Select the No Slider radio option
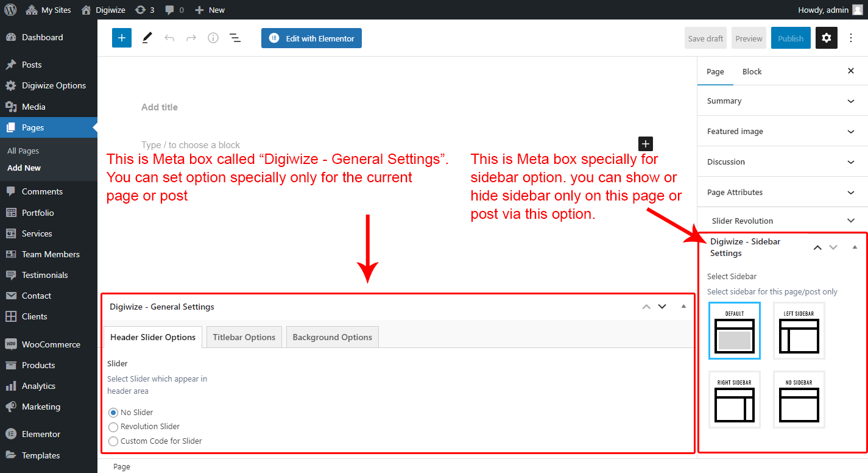 click(x=113, y=413)
